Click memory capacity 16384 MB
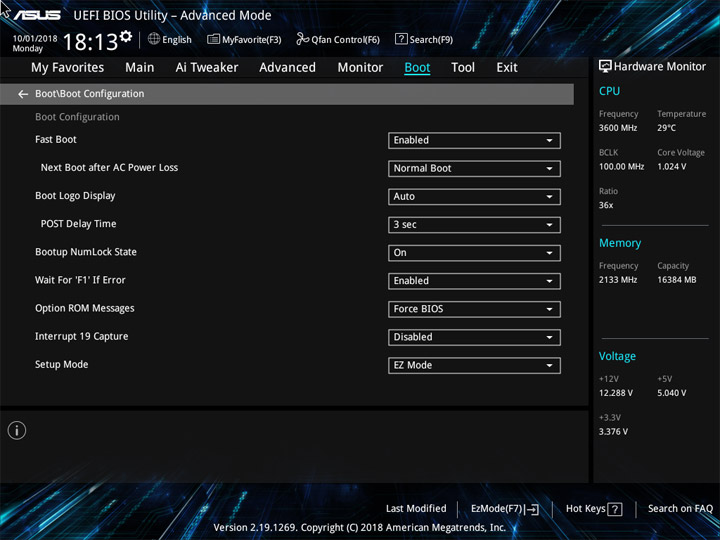Viewport: 720px width, 540px height. 676,280
